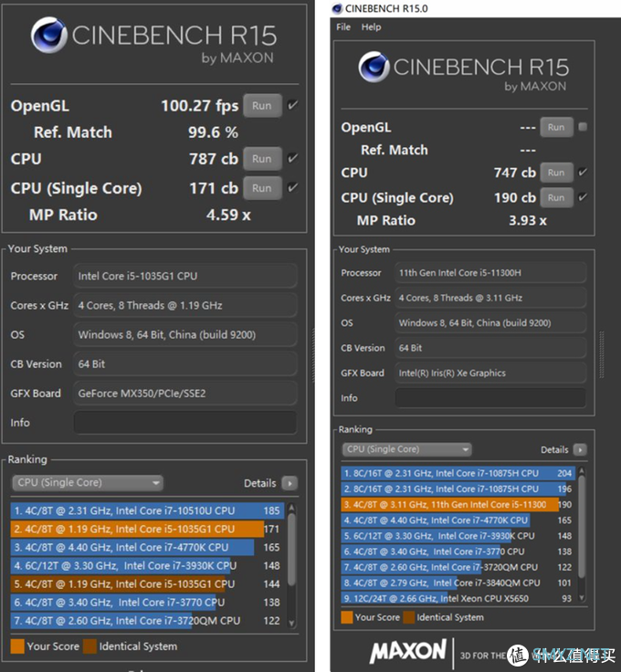Open ranking type dropdown in left window
Screen dimensions: 621x672
(x=88, y=483)
